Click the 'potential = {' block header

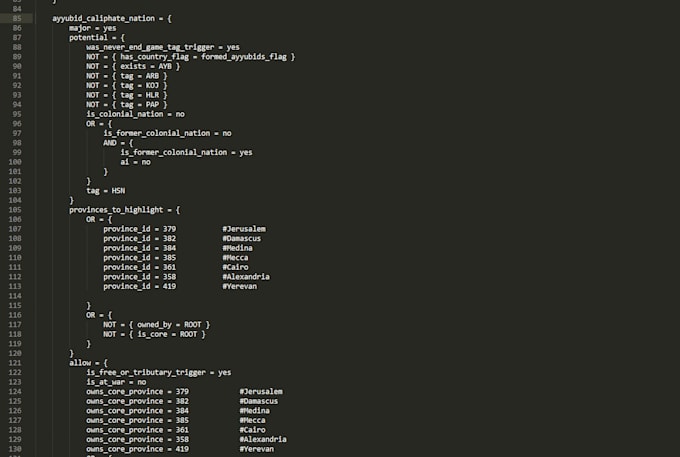(x=97, y=38)
